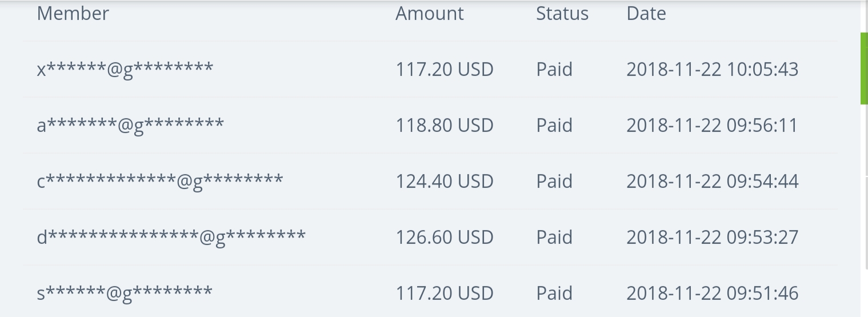Click the Date column header

[x=646, y=14]
